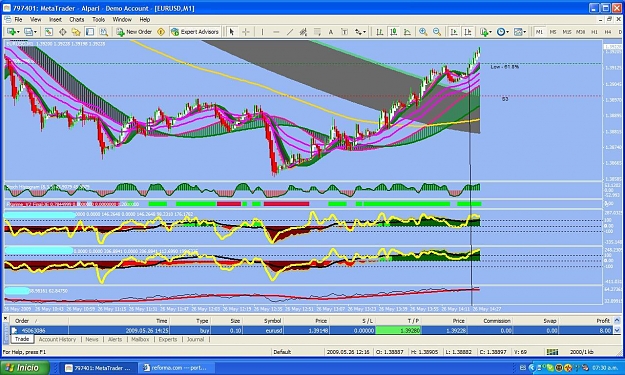
Task: Toggle the Terminal window icon
Action: [x=90, y=32]
